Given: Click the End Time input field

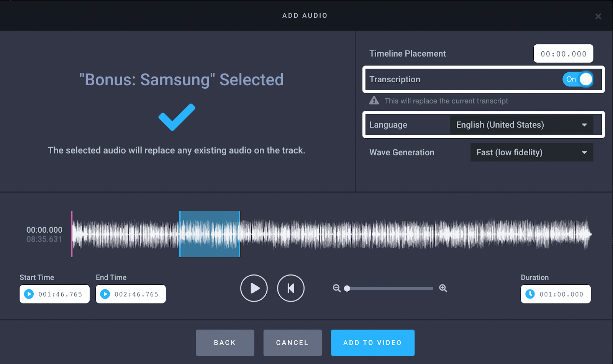Looking at the screenshot, I should 131,294.
